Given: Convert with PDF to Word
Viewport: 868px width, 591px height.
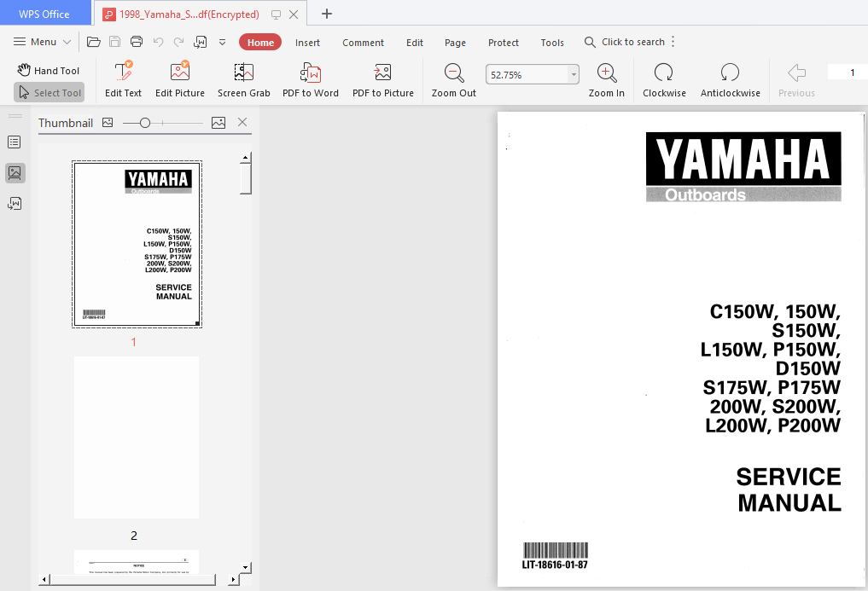Looking at the screenshot, I should click(311, 79).
